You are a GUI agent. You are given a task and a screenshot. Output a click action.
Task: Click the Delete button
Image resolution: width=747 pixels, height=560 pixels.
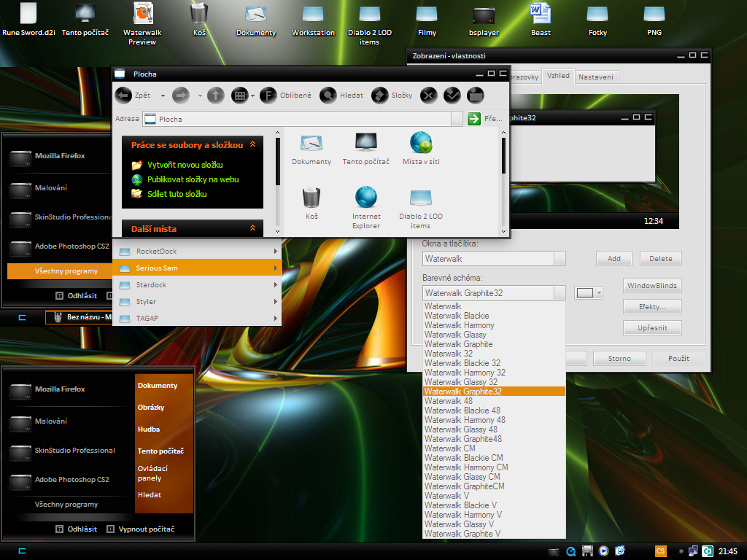(660, 259)
